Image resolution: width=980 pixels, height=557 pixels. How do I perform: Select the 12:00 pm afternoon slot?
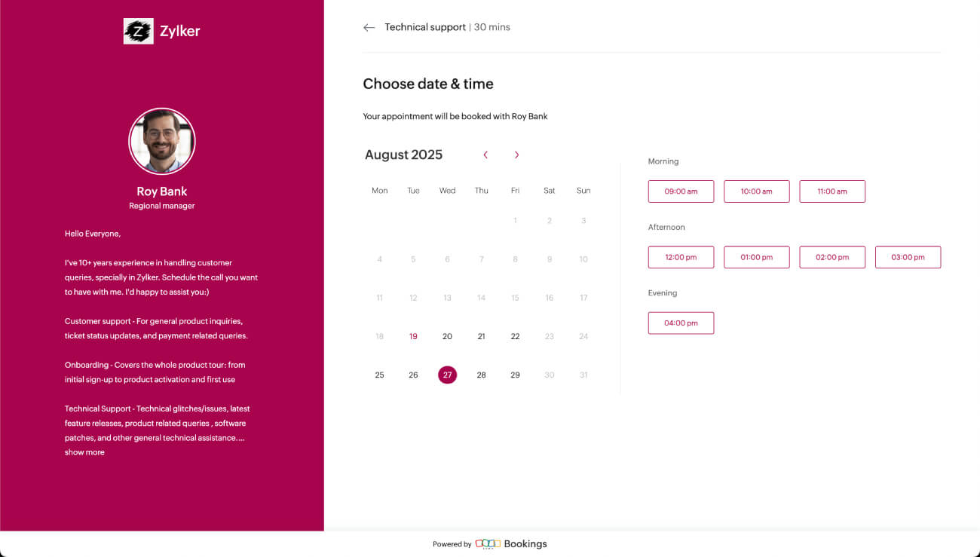coord(681,257)
